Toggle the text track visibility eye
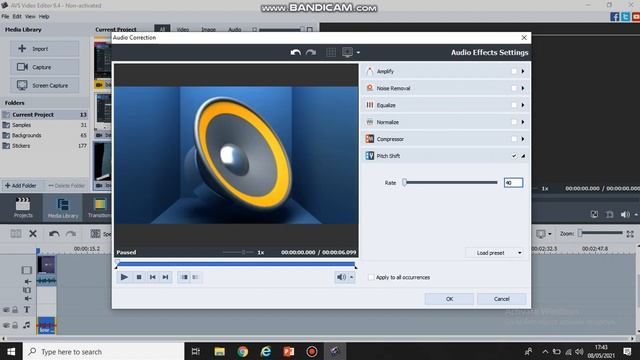Screen dimensions: 640x360 tap(6, 310)
